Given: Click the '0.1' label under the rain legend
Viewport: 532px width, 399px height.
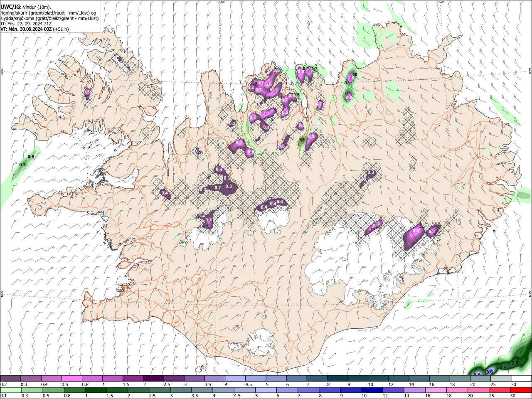Looking at the screenshot, I should click(x=4, y=396).
